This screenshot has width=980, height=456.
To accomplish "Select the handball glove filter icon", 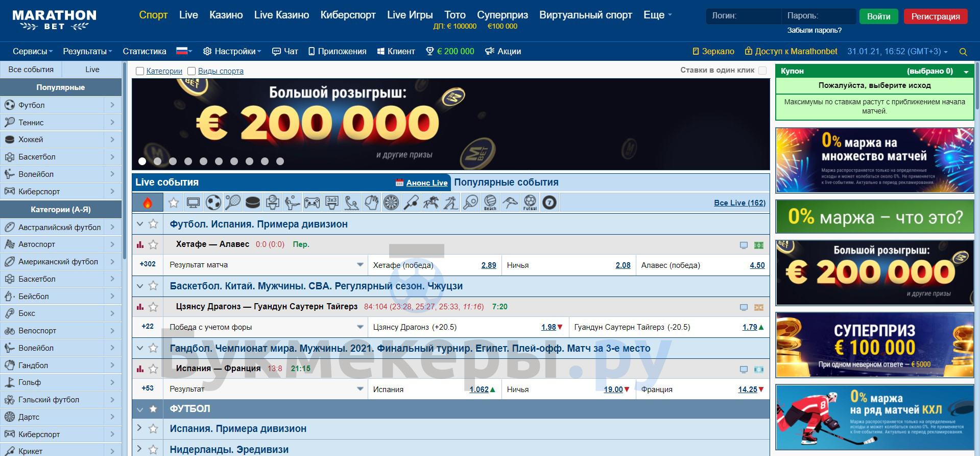I will pos(371,203).
